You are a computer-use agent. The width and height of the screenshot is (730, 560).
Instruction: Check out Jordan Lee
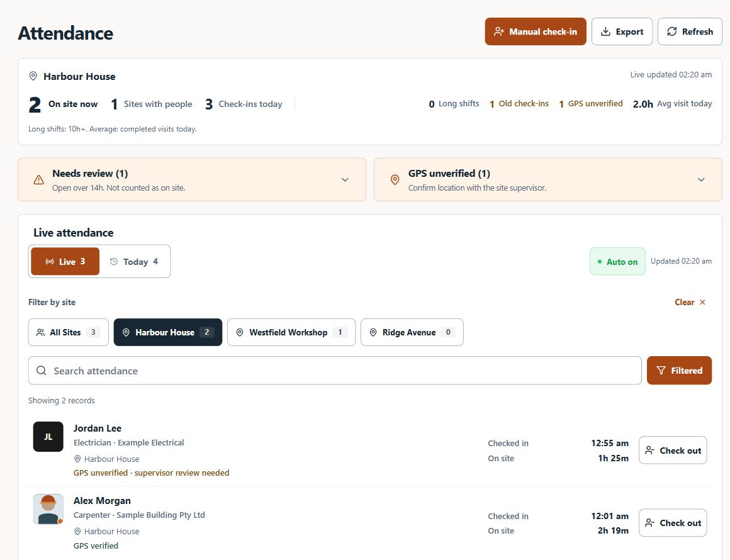(673, 450)
